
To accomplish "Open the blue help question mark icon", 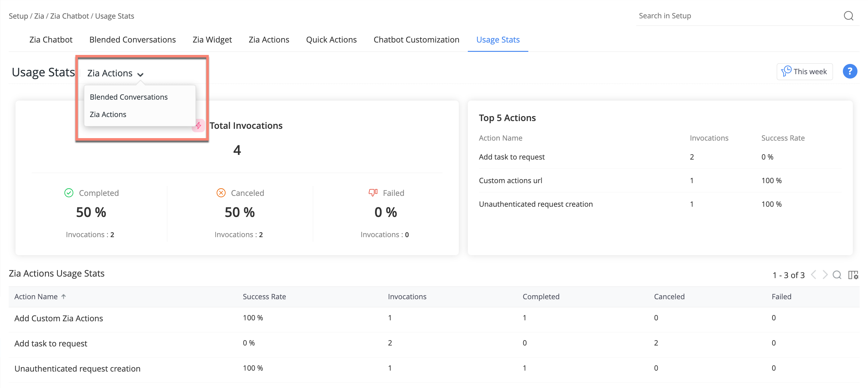I will (849, 71).
